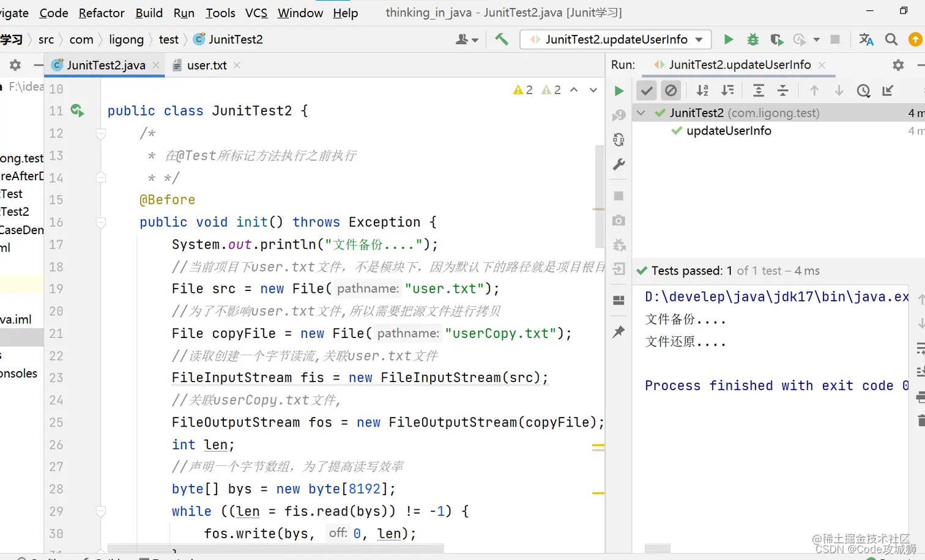Viewport: 925px width, 560px height.
Task: Click the wrench icon in Run sidebar
Action: (619, 164)
